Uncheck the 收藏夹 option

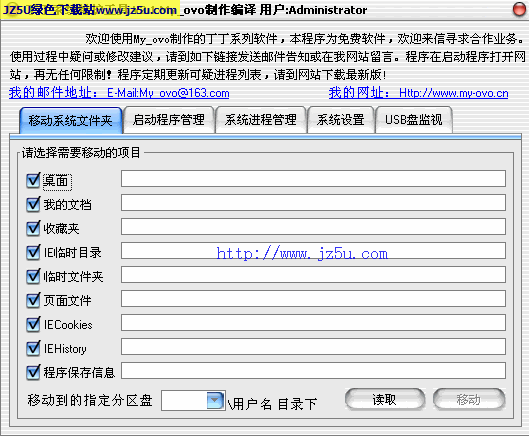point(33,228)
